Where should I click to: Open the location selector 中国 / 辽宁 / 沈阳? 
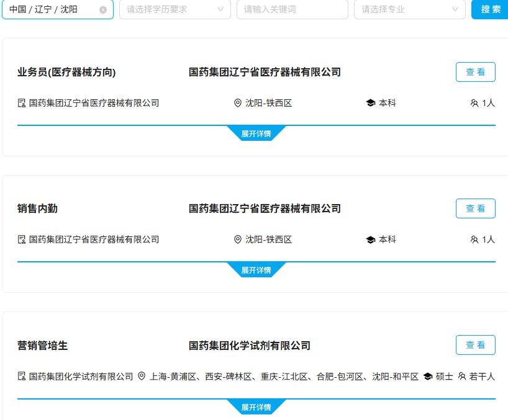(x=58, y=9)
